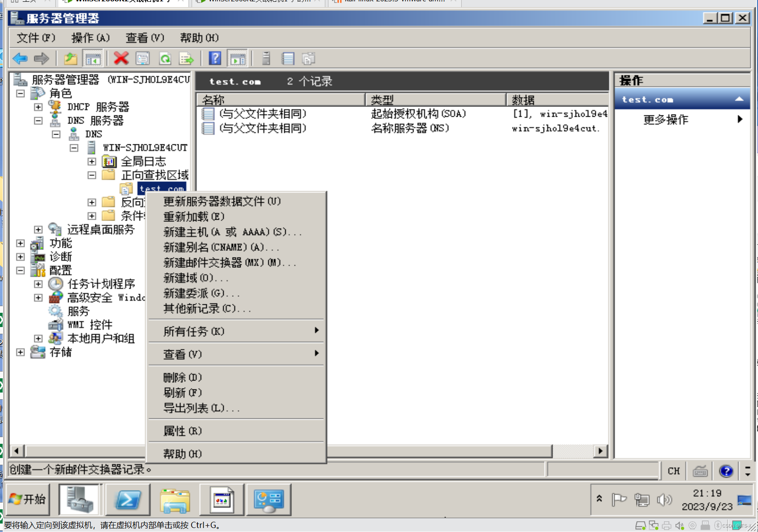Screen dimensions: 758x532
Task: Click the New server toolbar icon
Action: pyautogui.click(x=266, y=58)
